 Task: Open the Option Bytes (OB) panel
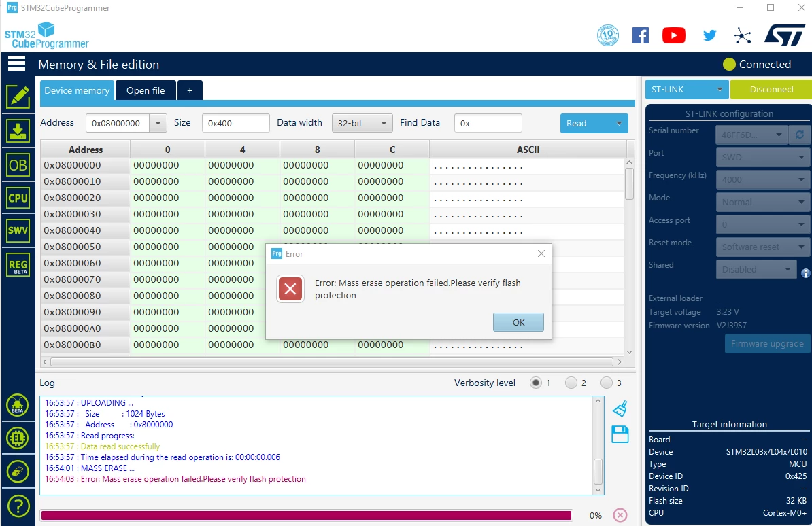pyautogui.click(x=18, y=165)
